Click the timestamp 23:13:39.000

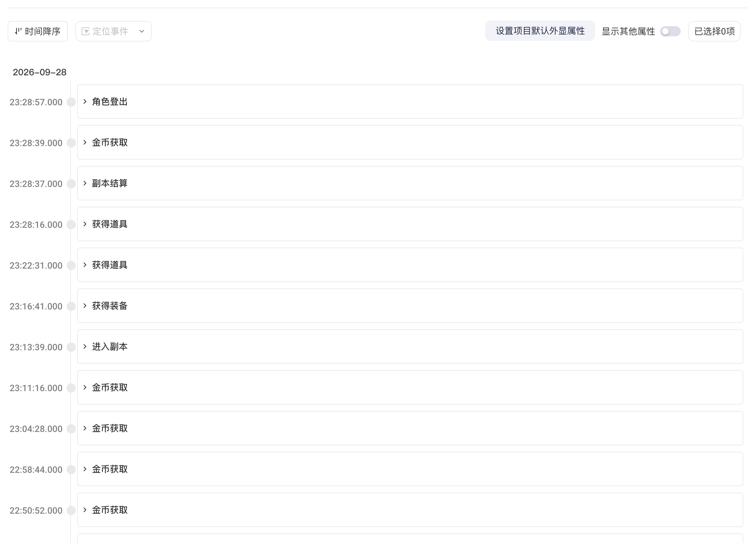click(x=36, y=347)
